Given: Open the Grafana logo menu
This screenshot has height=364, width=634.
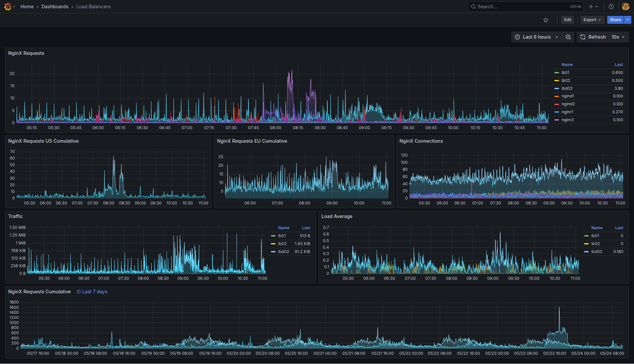Looking at the screenshot, I should point(8,7).
